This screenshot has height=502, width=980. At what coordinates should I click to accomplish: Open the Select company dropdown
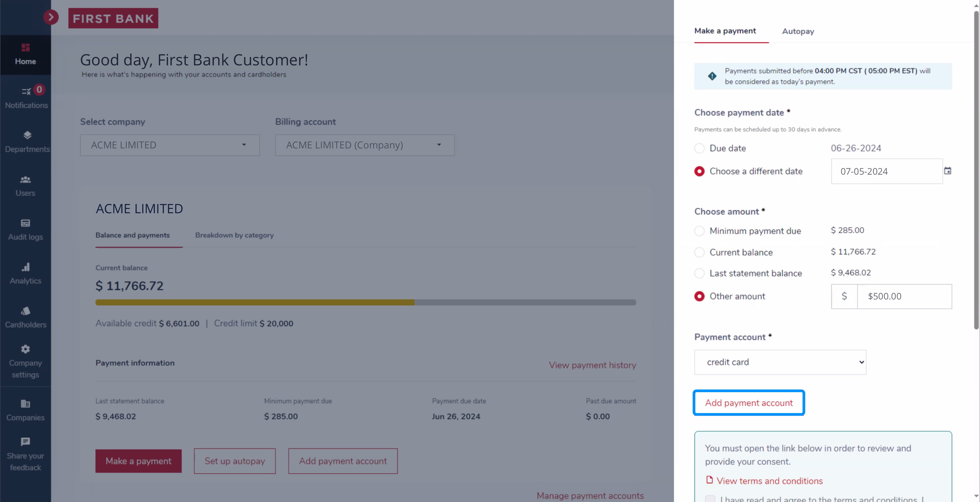click(170, 145)
